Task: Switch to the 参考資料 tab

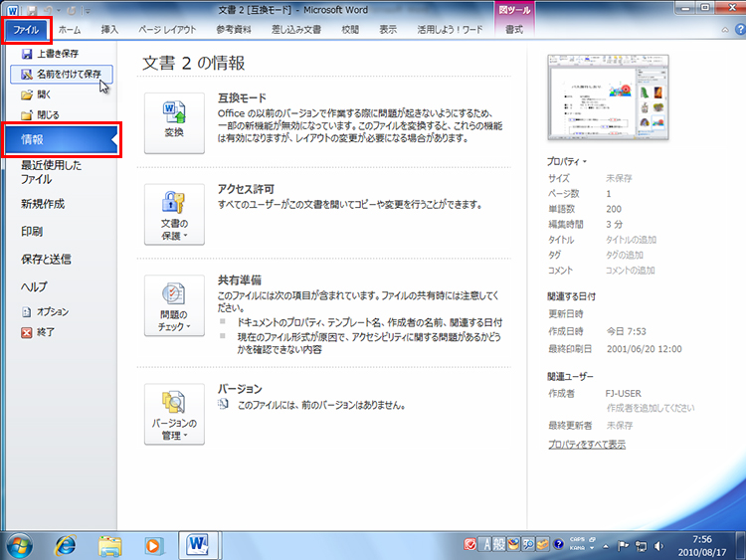Action: click(x=233, y=30)
